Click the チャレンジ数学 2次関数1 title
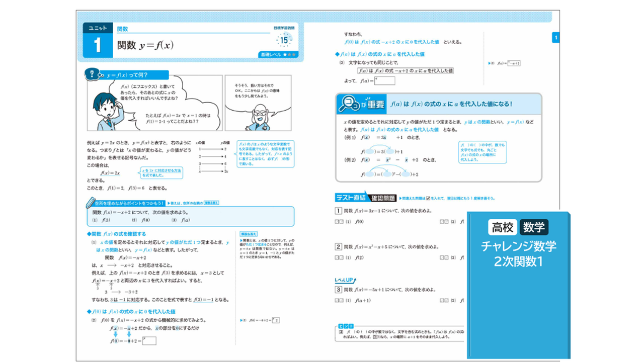This screenshot has height=362, width=644. (519, 254)
